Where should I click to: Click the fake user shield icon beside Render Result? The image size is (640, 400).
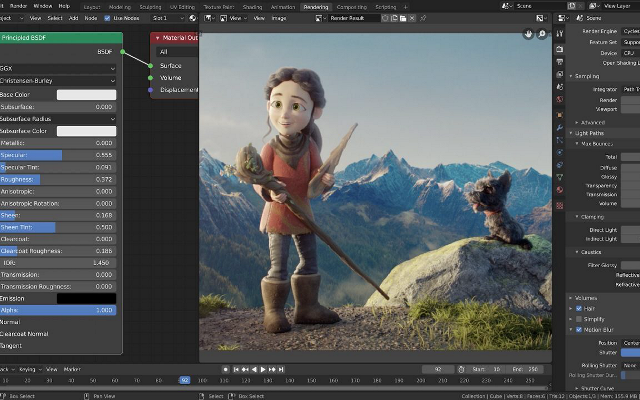385,18
